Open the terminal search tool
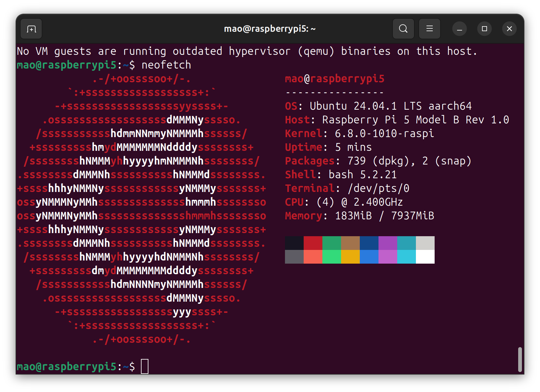Screen dimensions: 540x392 pyautogui.click(x=403, y=29)
